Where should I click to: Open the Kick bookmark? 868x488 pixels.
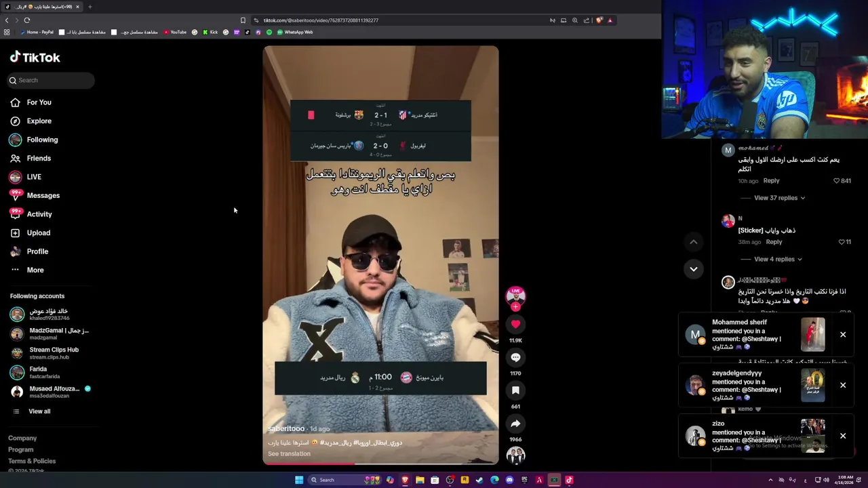210,32
